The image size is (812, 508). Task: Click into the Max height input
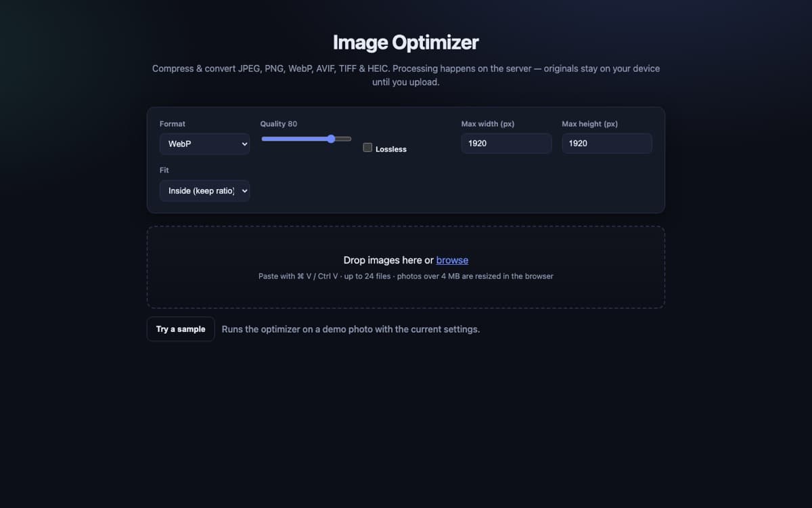point(607,144)
